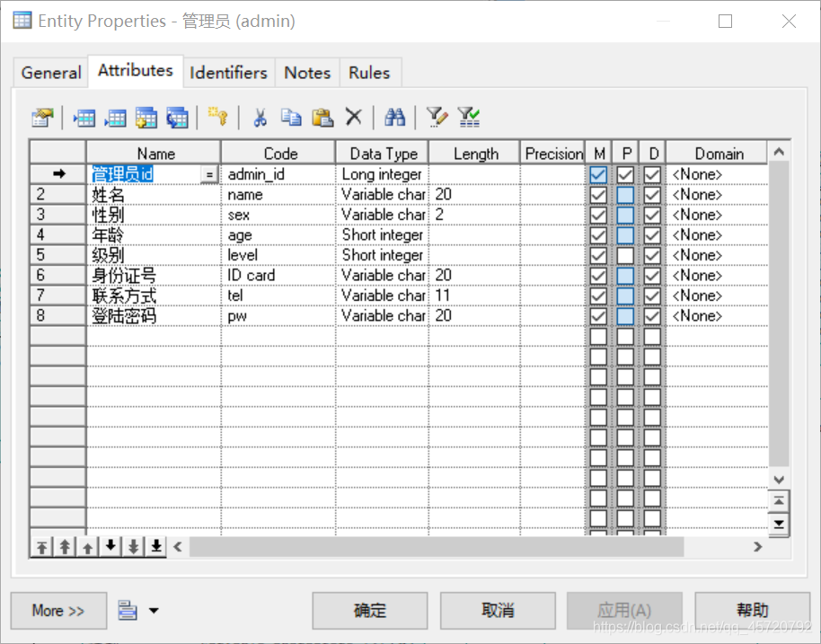Click the Data Type column header
Viewport: 821px width, 644px height.
(383, 153)
